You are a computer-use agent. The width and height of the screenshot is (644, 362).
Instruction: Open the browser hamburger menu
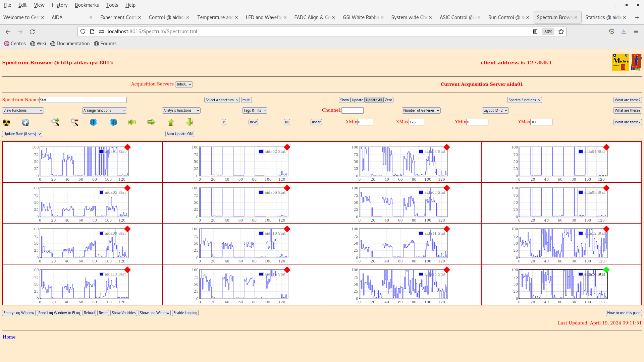[x=636, y=32]
